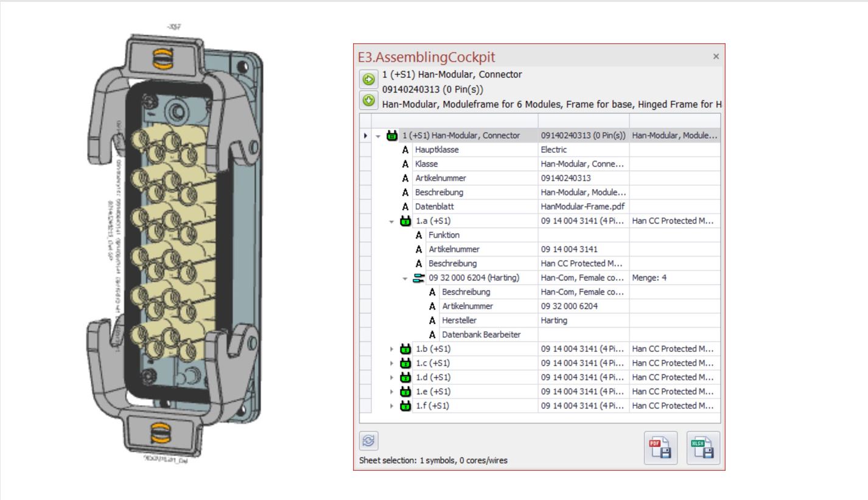
Task: Click the component icon beside 09 32 000 6204 (Harting)
Action: pyautogui.click(x=418, y=278)
